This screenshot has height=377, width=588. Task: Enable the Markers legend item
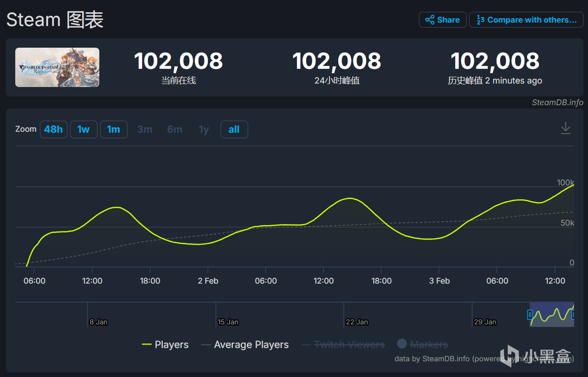click(x=423, y=344)
